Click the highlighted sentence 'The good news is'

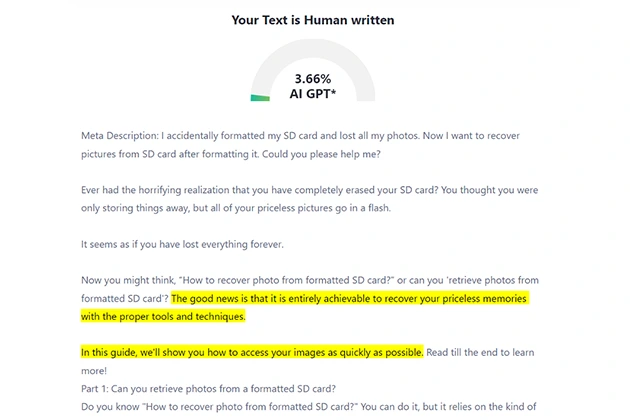pyautogui.click(x=349, y=299)
